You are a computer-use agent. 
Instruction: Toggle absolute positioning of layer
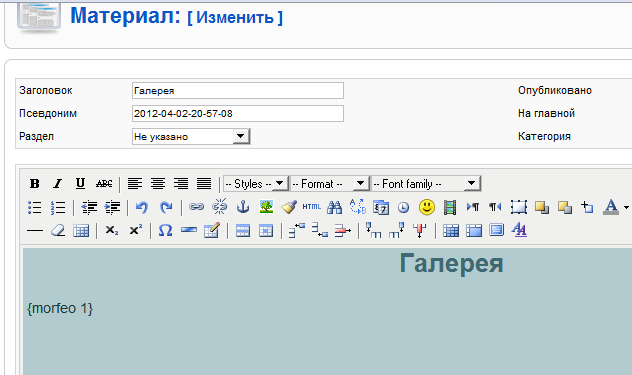(587, 207)
